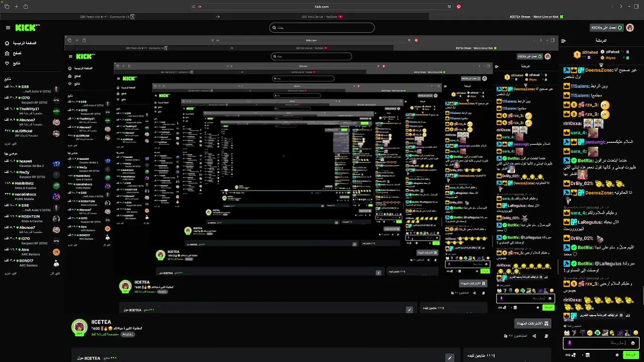Image resolution: width=644 pixels, height=362 pixels.
Task: Open تصفح browse in Kick sidebar
Action: click(13, 53)
